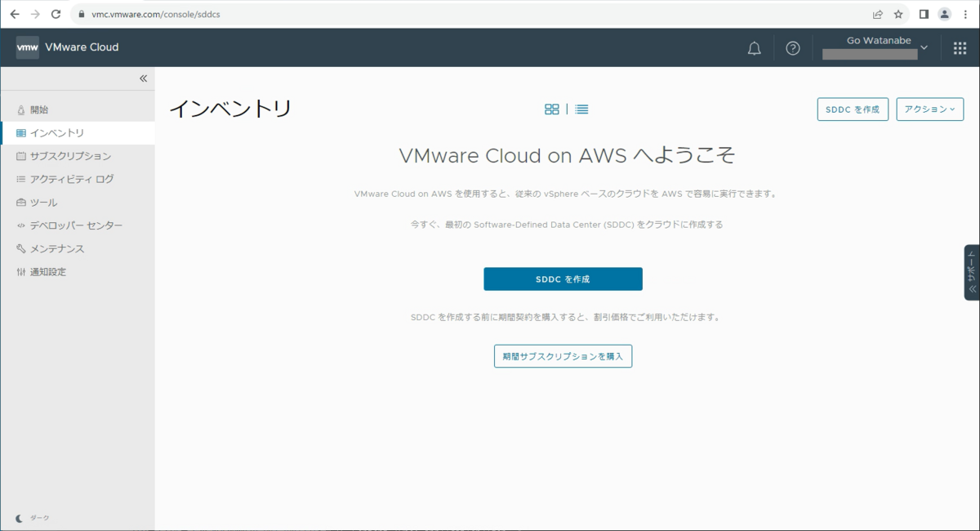Click the vmw logo
980x531 pixels.
tap(28, 47)
